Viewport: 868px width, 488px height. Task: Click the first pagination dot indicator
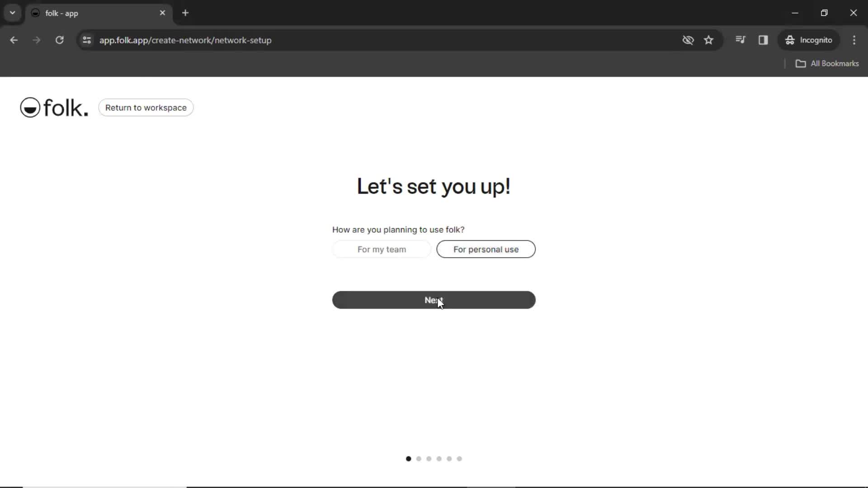[x=408, y=458]
